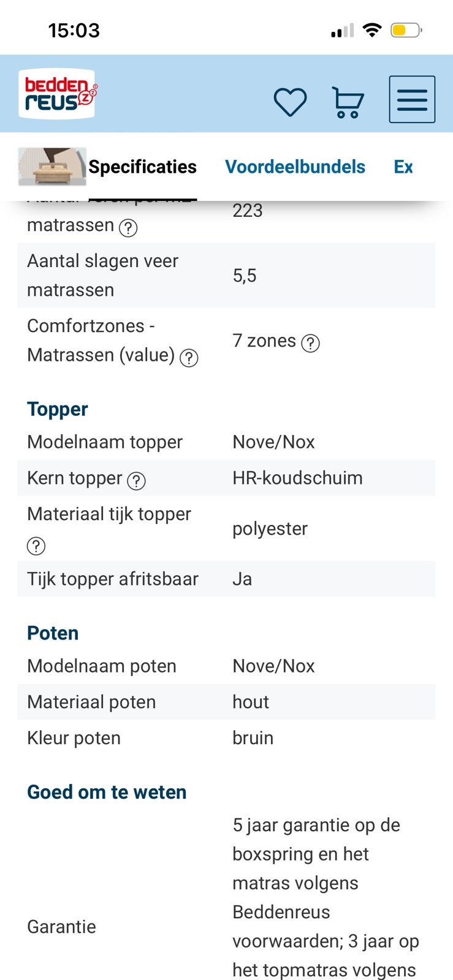Open the partially visible Ex tab

(x=403, y=167)
